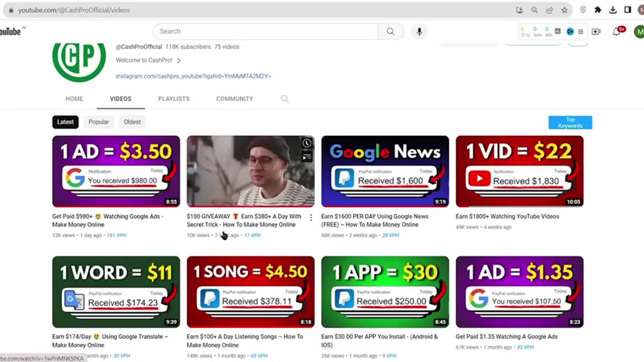
Task: Open title Get Paid $980+ Watching Google Ads
Action: [108, 220]
